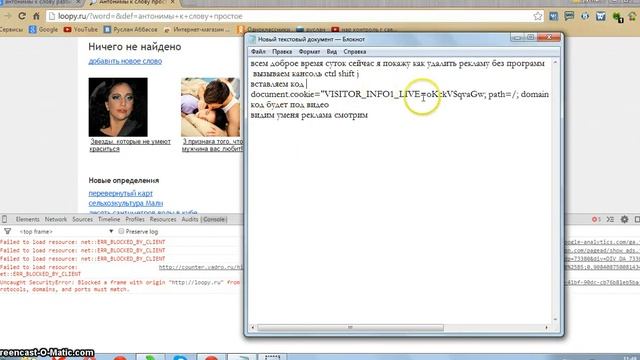Click the console filter funnel icon
Image resolution: width=640 pixels, height=360 pixels.
pyautogui.click(x=7, y=231)
